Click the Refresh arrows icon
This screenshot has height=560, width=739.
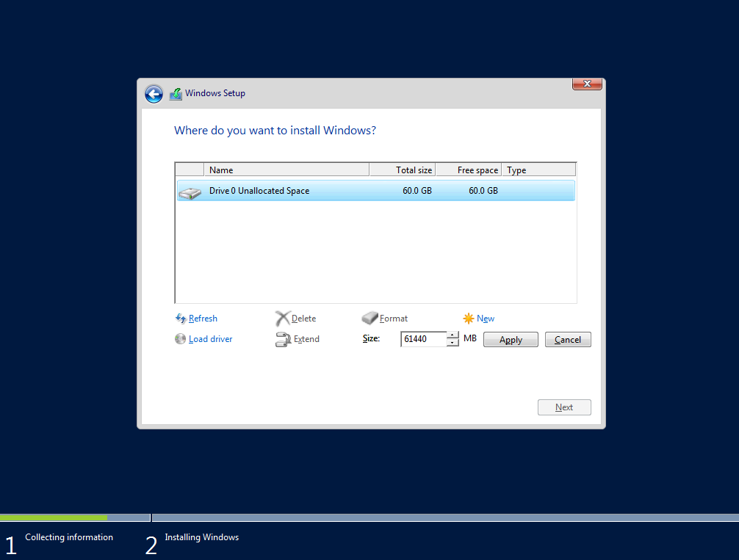pos(181,319)
